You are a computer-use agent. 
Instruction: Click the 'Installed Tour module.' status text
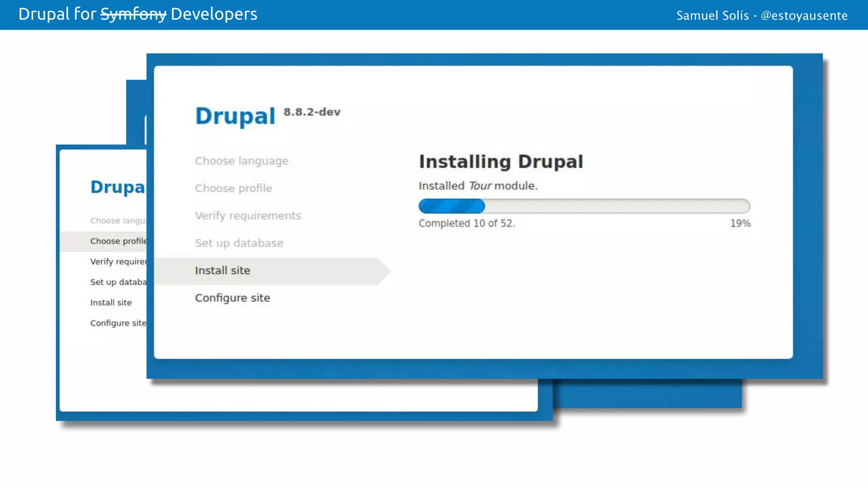(478, 186)
